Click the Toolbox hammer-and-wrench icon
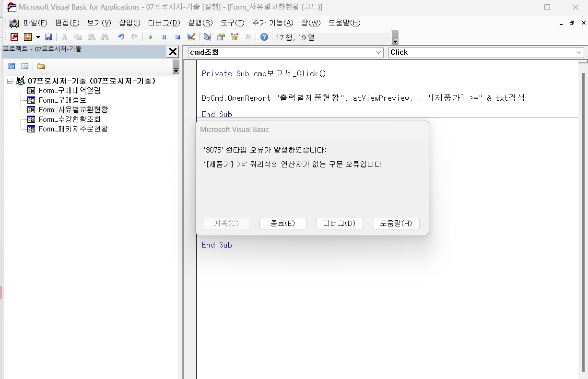This screenshot has width=588, height=379. (248, 37)
